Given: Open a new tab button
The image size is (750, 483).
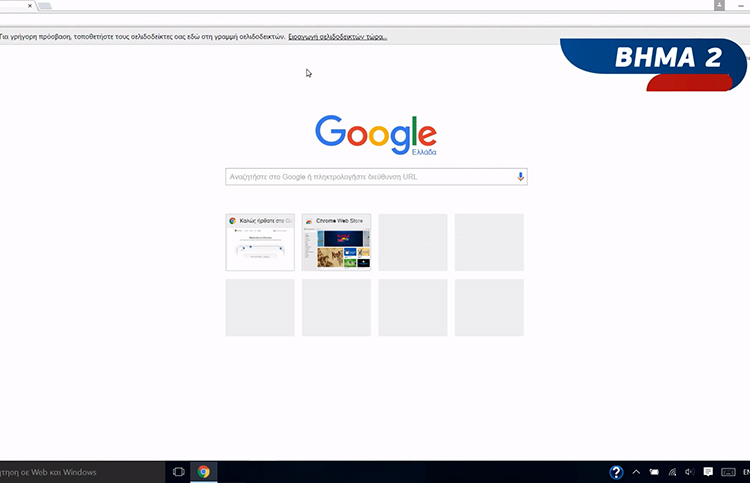Looking at the screenshot, I should coord(44,6).
